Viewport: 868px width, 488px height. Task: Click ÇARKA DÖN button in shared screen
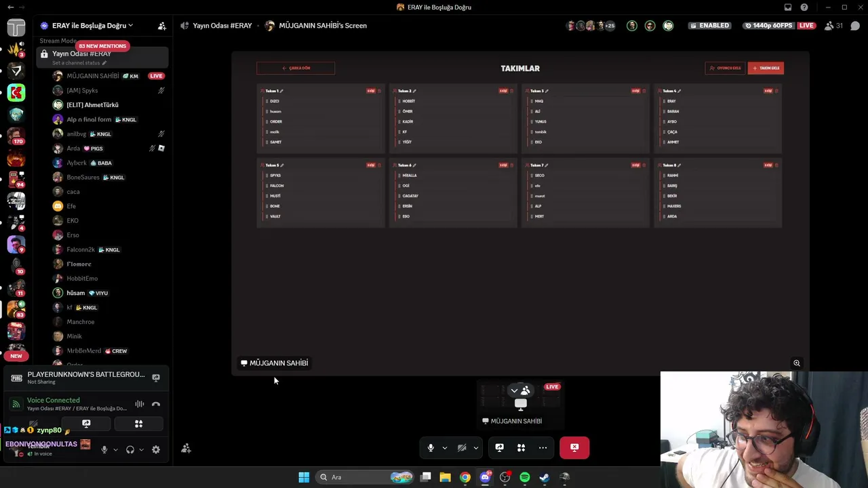coord(296,68)
